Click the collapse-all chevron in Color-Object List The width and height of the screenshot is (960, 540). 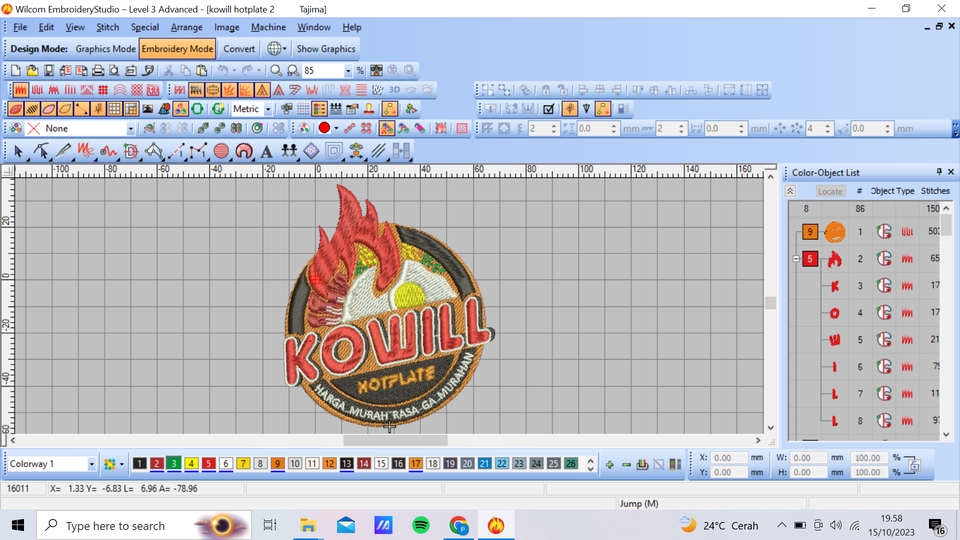pyautogui.click(x=790, y=191)
